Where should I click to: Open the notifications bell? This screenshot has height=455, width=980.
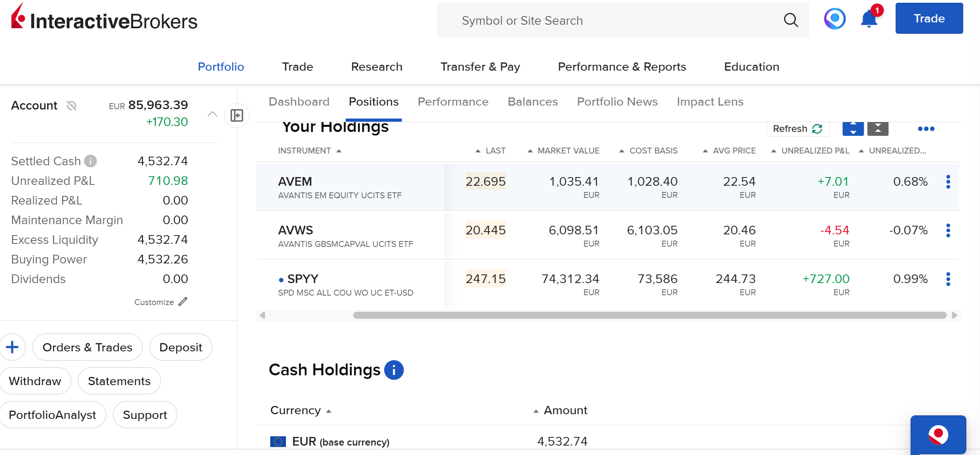869,19
